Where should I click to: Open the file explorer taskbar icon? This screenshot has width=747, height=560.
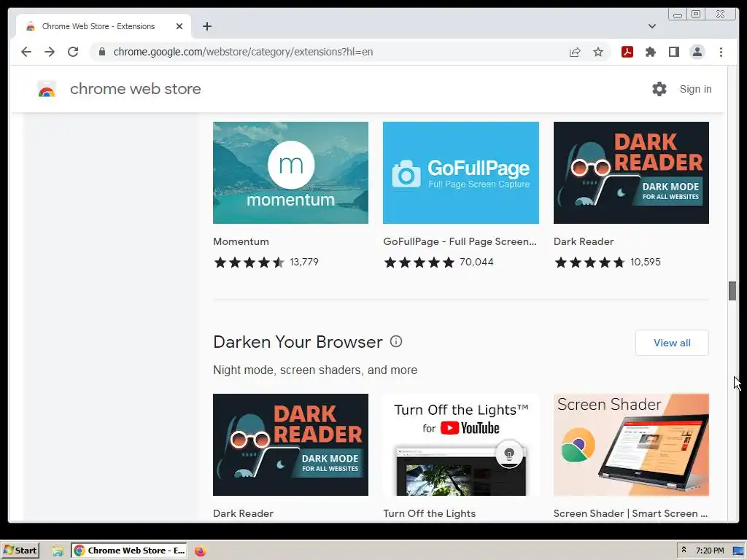coord(58,551)
